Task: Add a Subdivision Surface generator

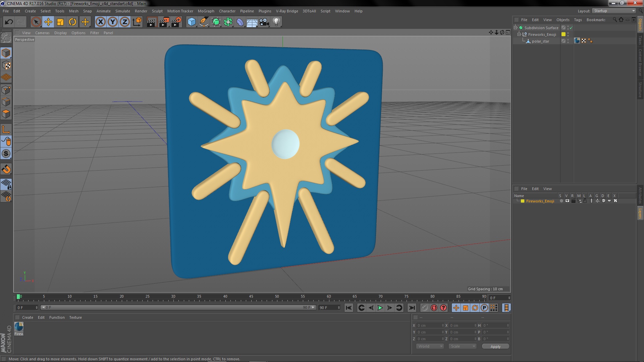Action: coord(216,22)
